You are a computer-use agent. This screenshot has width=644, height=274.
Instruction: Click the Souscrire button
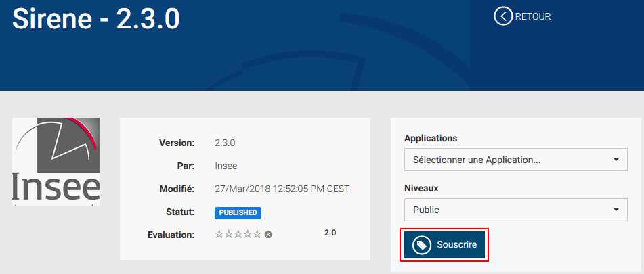[444, 245]
